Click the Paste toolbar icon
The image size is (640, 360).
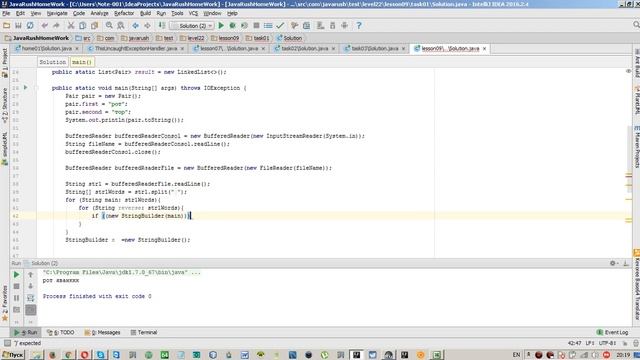pyautogui.click(x=95, y=25)
